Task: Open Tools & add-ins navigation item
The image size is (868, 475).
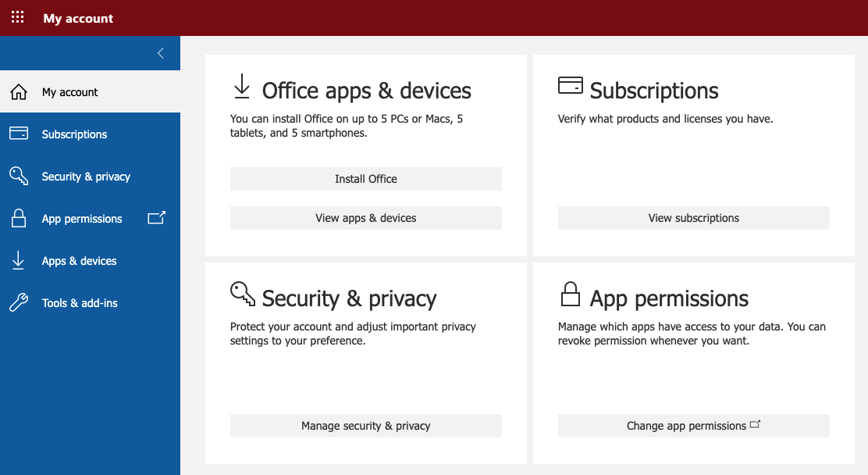Action: pyautogui.click(x=80, y=303)
